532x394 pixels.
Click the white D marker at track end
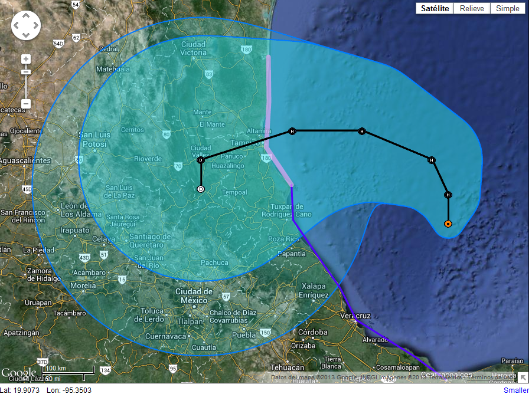tap(201, 189)
